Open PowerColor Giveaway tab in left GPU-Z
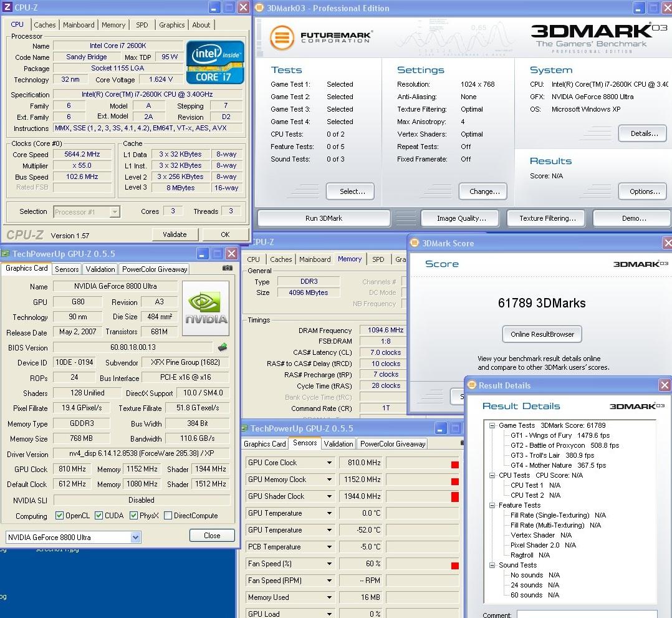 tap(155, 269)
